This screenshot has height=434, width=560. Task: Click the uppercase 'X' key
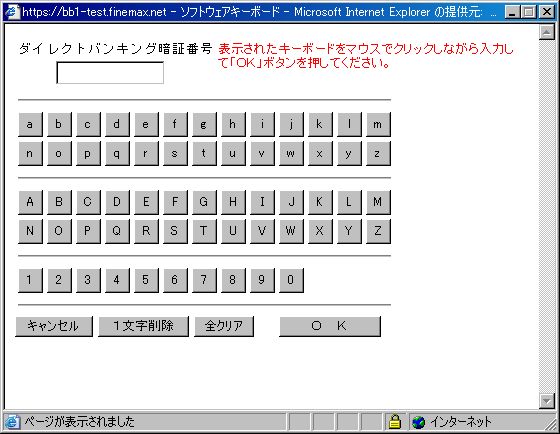(x=320, y=231)
